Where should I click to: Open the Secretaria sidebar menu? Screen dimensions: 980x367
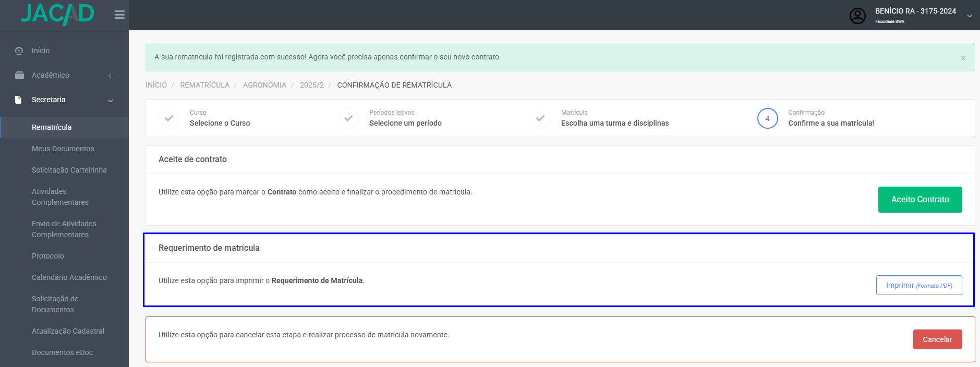tap(49, 100)
